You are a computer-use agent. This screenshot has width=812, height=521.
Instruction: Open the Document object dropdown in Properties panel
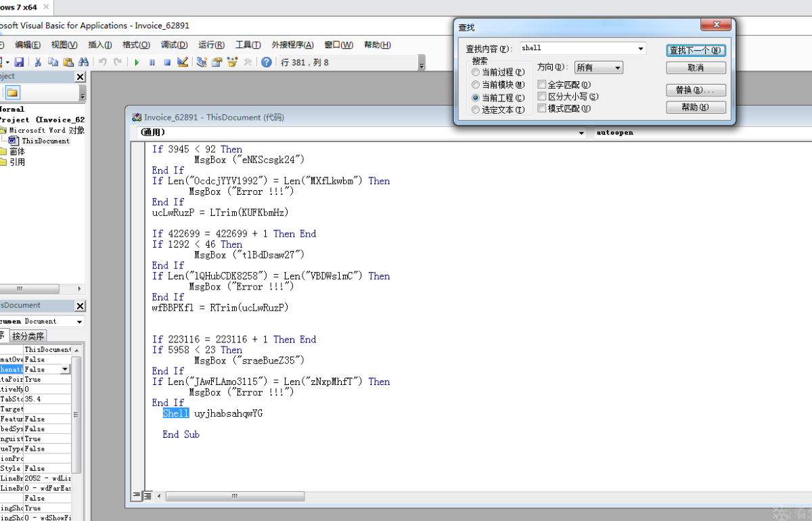[79, 321]
